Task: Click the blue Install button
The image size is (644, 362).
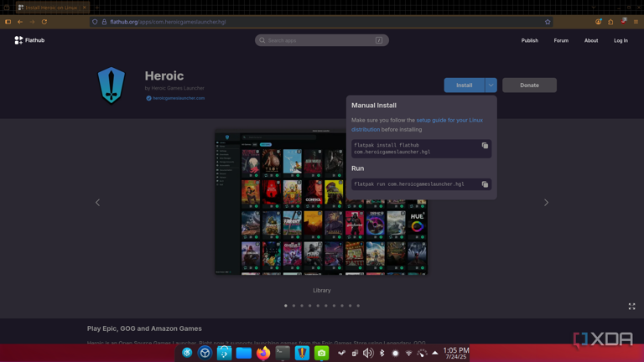Action: pos(464,85)
